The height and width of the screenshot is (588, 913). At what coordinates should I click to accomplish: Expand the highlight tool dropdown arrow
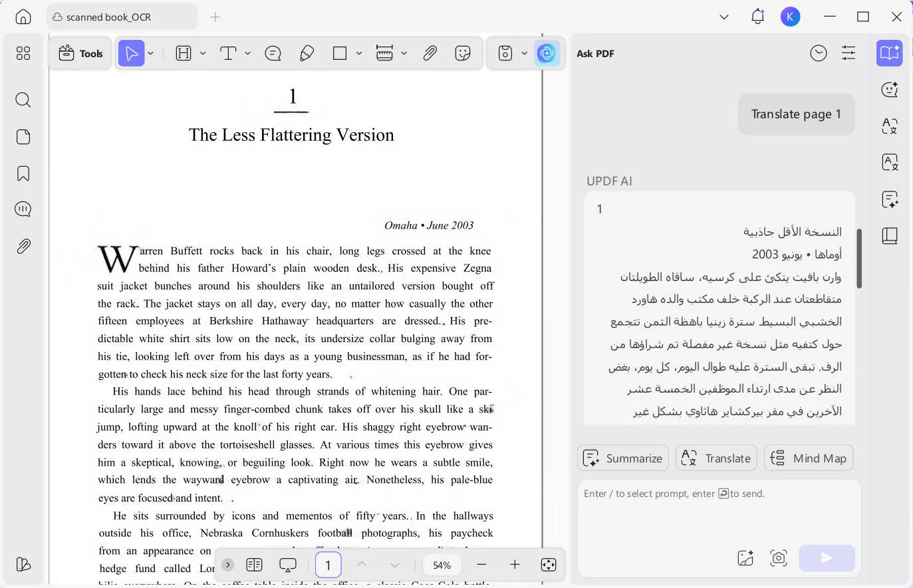(x=203, y=53)
